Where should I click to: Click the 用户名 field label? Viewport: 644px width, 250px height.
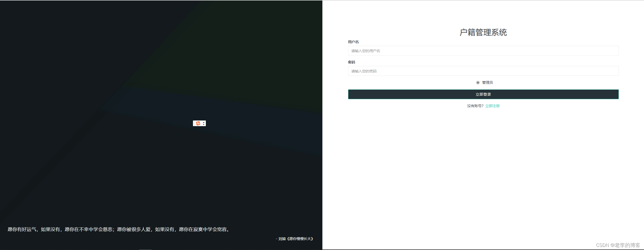coord(354,42)
